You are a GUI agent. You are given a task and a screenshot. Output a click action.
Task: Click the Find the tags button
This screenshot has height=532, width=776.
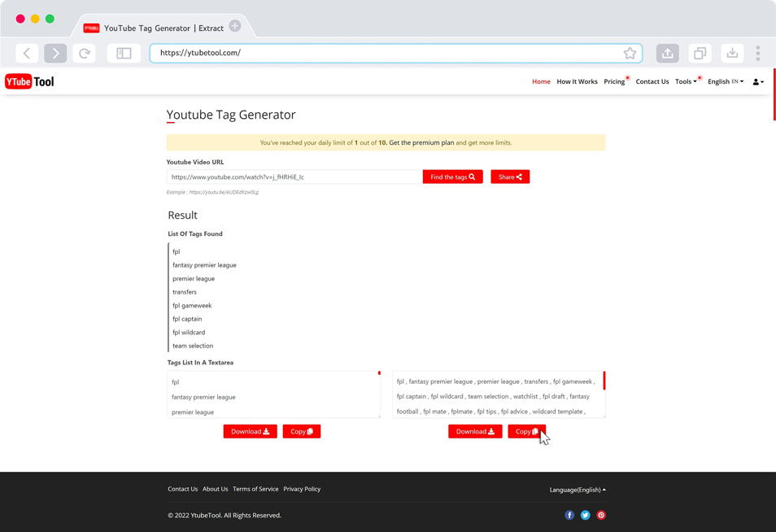click(x=452, y=177)
